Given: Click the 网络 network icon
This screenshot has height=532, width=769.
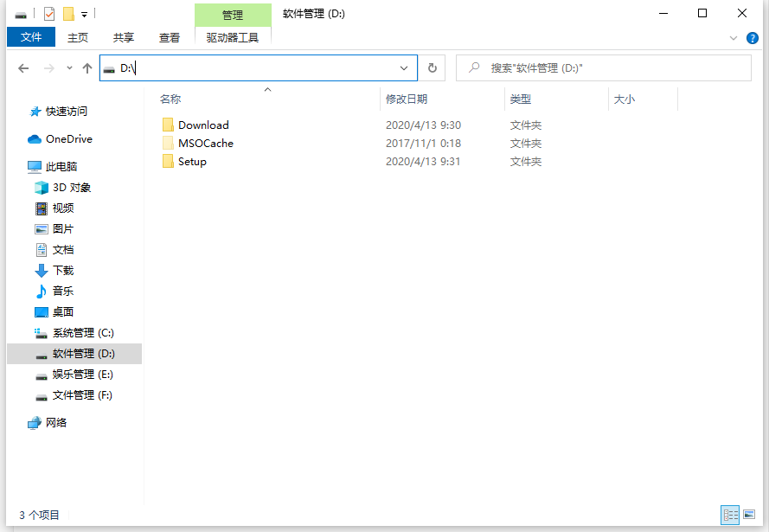Looking at the screenshot, I should click(35, 423).
